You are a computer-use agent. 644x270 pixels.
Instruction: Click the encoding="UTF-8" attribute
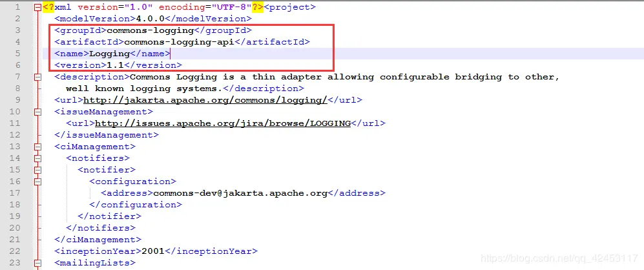pyautogui.click(x=205, y=7)
